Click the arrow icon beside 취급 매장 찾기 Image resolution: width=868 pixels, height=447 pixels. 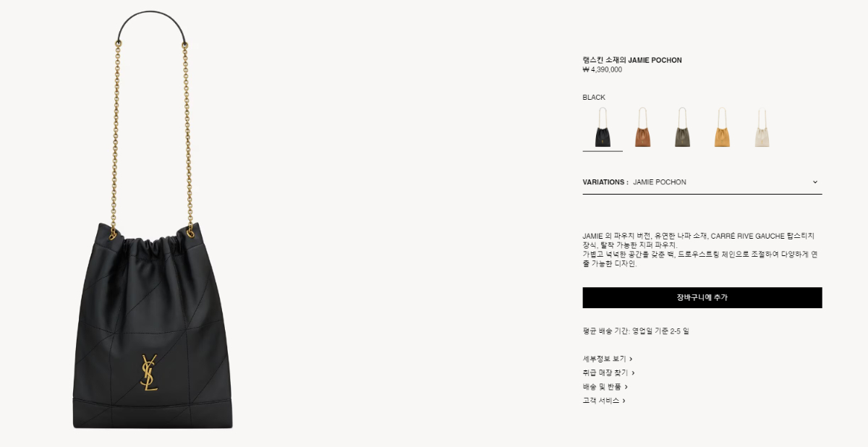[x=633, y=373]
